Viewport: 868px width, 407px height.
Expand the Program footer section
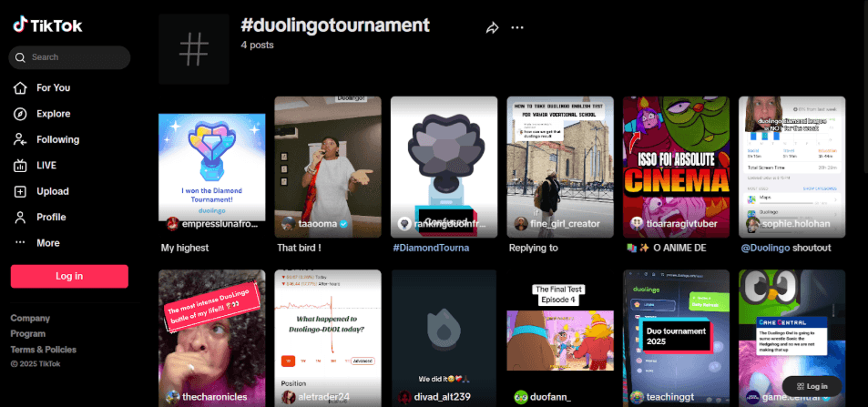[x=28, y=334]
